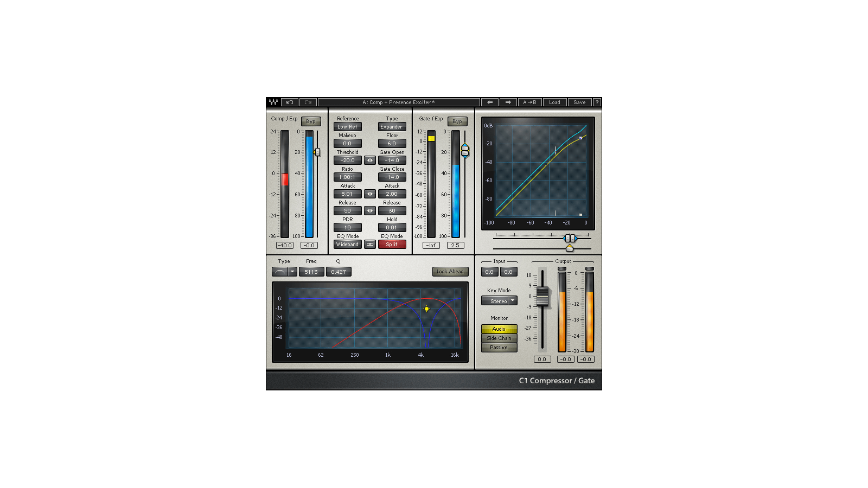Screen dimensions: 868x488
Task: Click the left output clip indicator
Action: pos(562,269)
